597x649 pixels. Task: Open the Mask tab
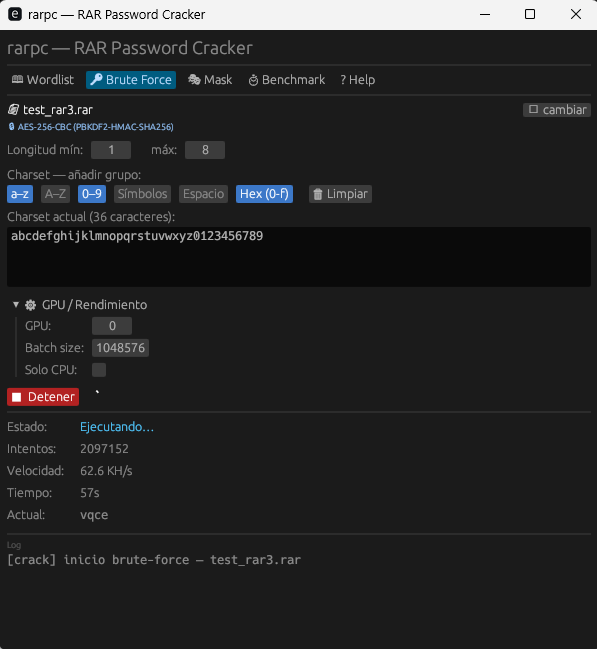(x=210, y=79)
